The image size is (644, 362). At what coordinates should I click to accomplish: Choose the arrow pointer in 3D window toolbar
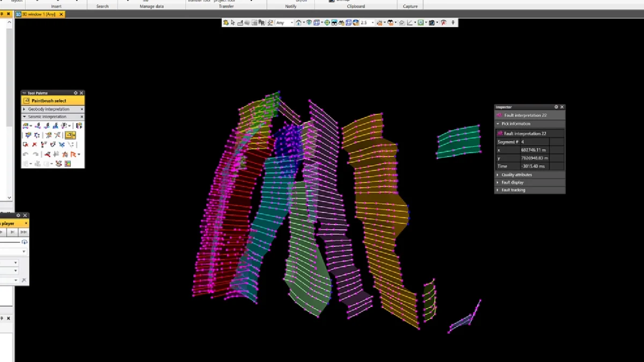tap(233, 23)
